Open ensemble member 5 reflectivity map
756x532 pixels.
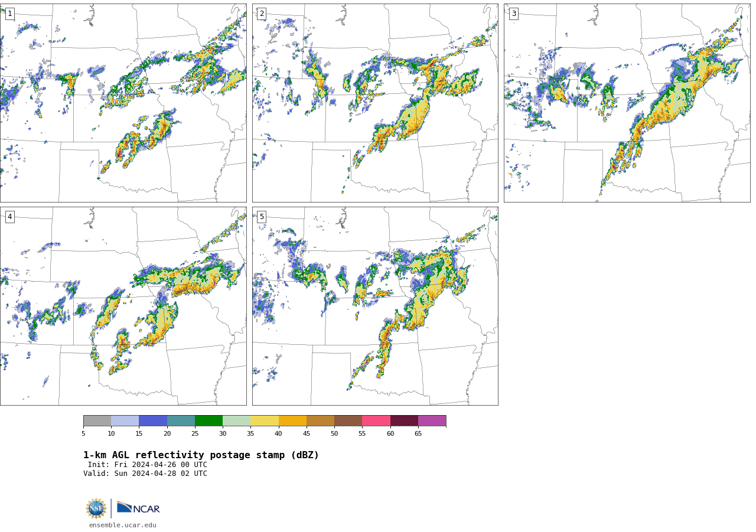pos(375,306)
